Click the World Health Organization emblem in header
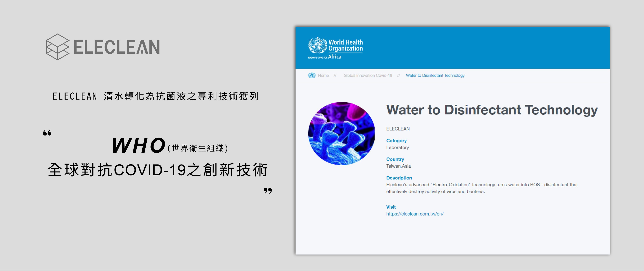Image resolution: width=644 pixels, height=271 pixels. click(x=318, y=45)
